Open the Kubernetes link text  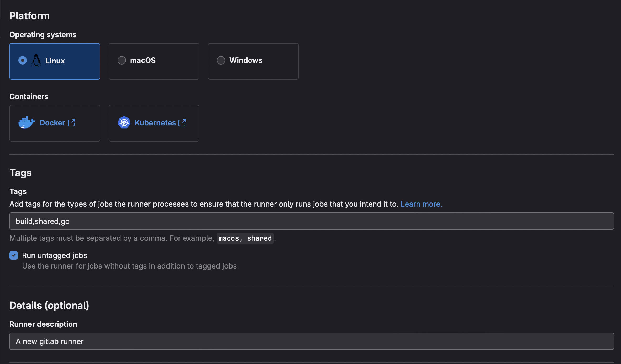[x=155, y=123]
